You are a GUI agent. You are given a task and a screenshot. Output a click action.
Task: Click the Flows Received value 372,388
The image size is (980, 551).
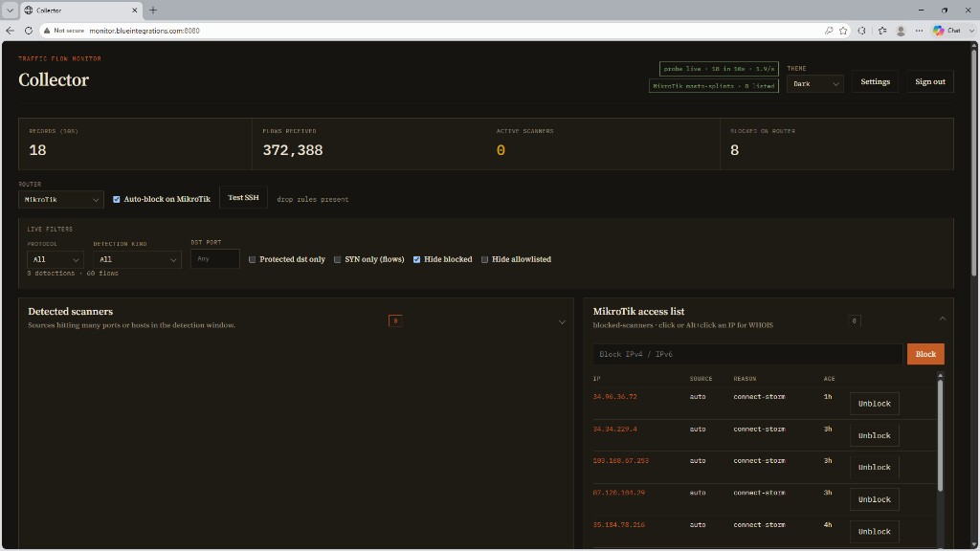(x=293, y=150)
